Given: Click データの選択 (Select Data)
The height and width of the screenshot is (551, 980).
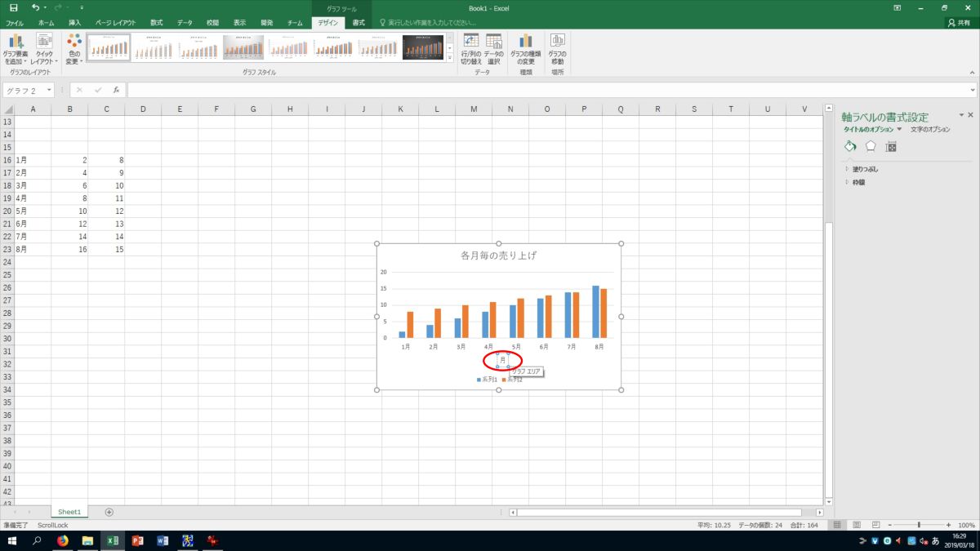Looking at the screenshot, I should pos(493,49).
